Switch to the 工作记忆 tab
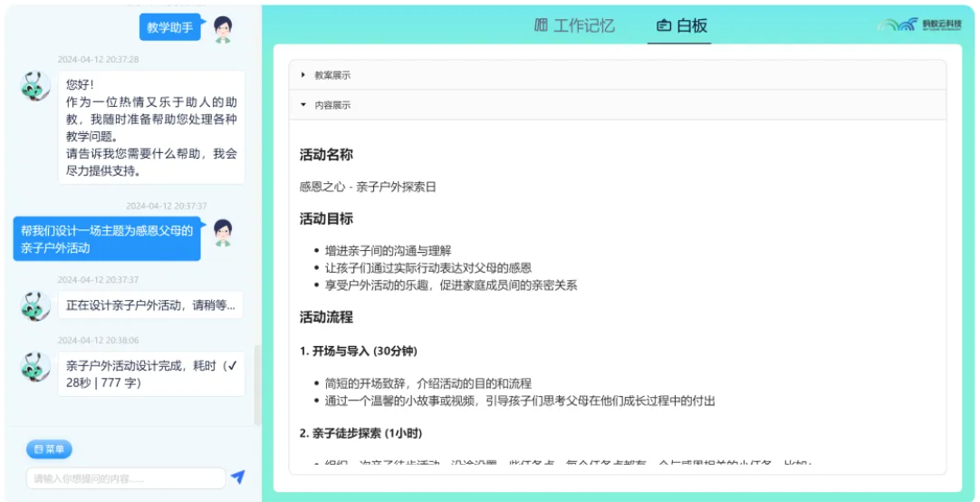980x502 pixels. 574,25
